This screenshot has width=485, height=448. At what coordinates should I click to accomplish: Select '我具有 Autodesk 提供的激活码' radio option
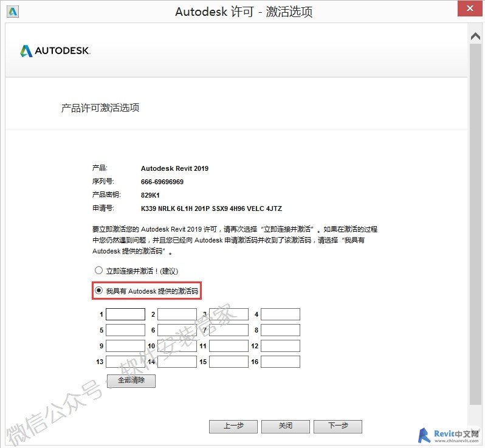(98, 291)
